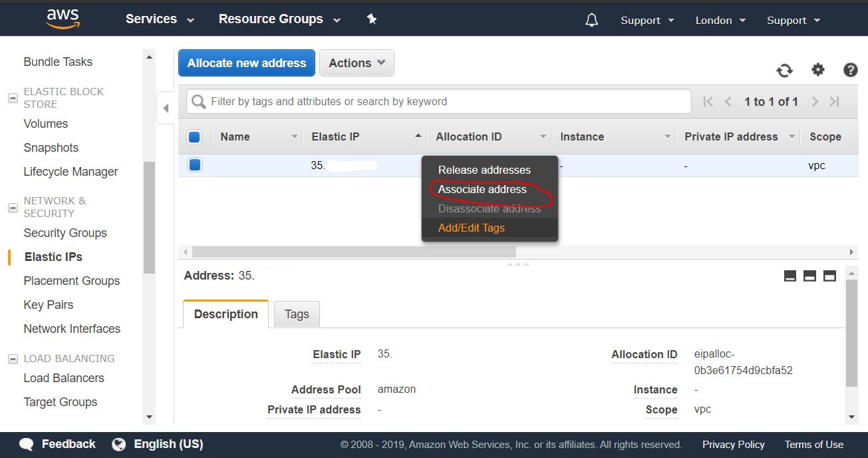Toggle the select-all checkbox in the table header

click(x=194, y=136)
